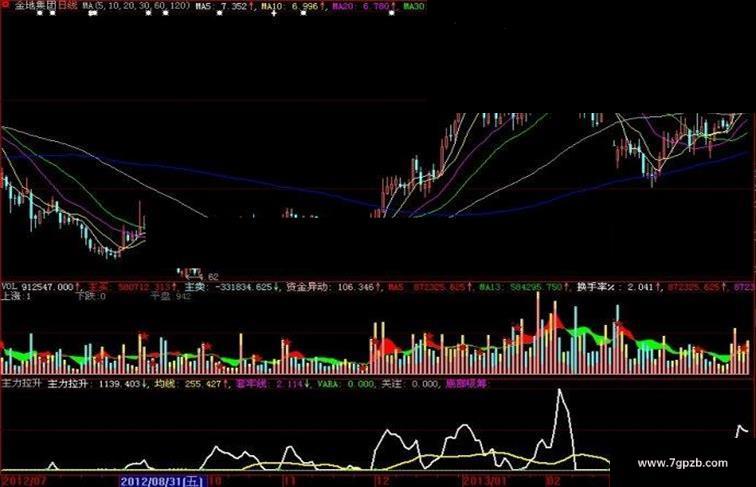
Task: Click the red icon before stock name 金地集团
Action: click(x=3, y=6)
